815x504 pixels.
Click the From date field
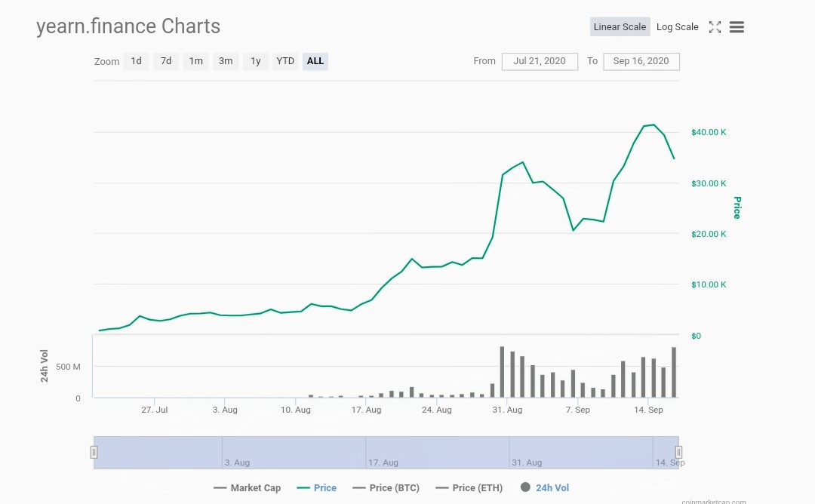pyautogui.click(x=540, y=61)
